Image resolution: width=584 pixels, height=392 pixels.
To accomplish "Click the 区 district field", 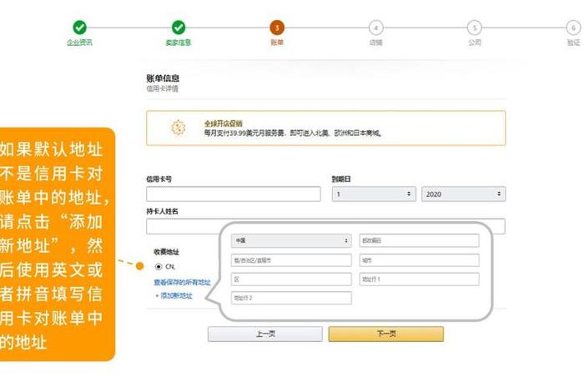I will (x=291, y=279).
